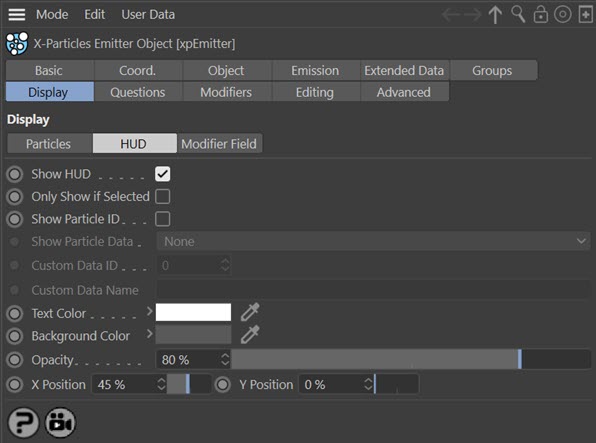This screenshot has height=443, width=596.
Task: Open the Edit menu
Action: (x=95, y=14)
